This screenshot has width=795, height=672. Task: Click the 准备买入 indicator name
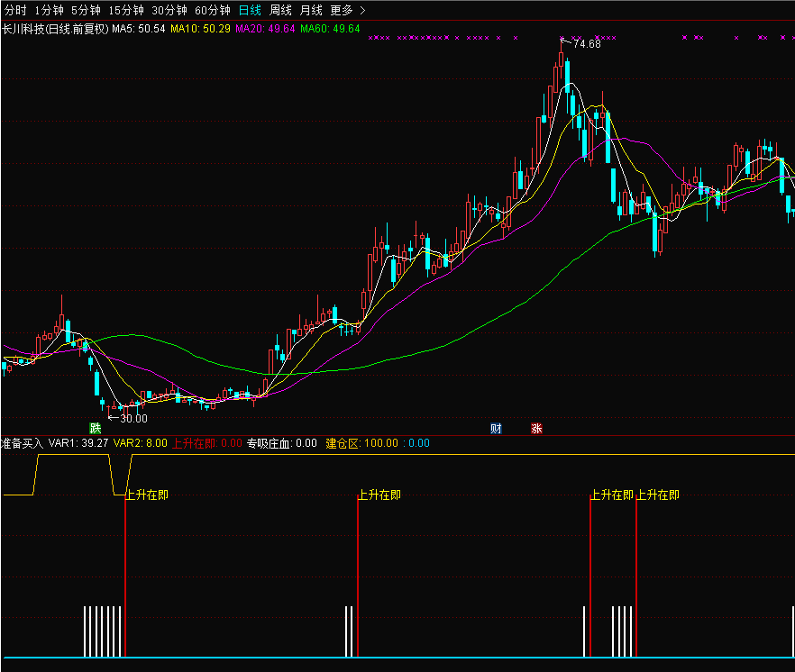click(23, 443)
